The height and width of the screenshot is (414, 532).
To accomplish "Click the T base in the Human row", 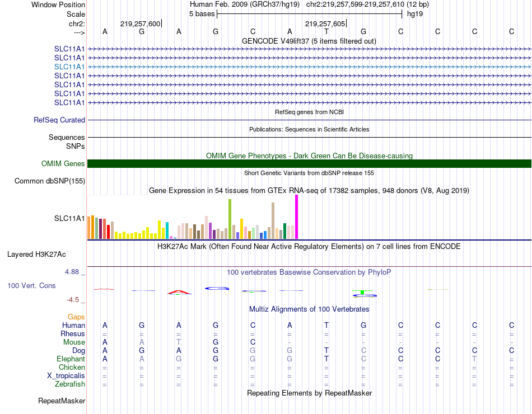I will click(326, 325).
